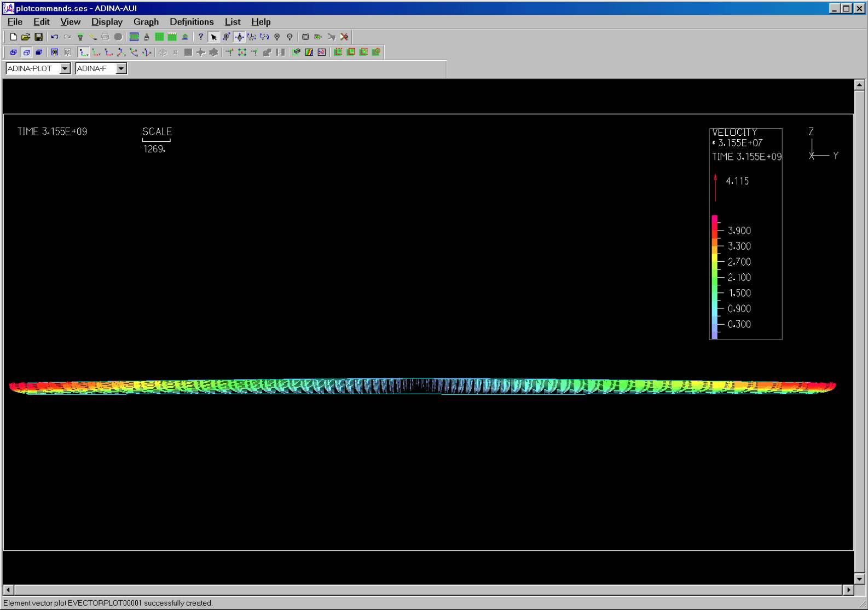
Task: Toggle the dynamic pan mode button
Action: [239, 37]
